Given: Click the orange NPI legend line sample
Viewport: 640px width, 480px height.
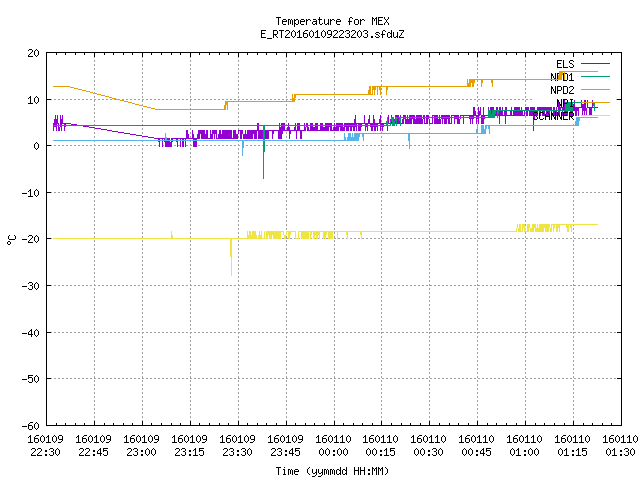Looking at the screenshot, I should pyautogui.click(x=596, y=102).
